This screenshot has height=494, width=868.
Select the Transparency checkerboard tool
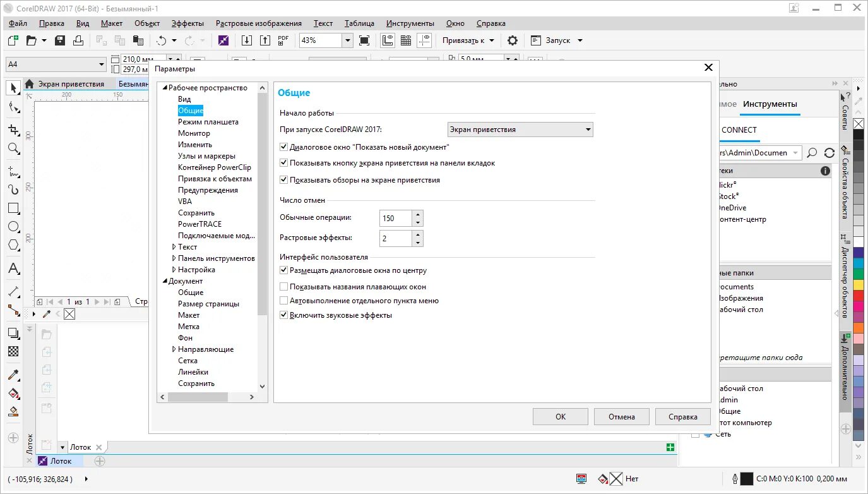[13, 351]
